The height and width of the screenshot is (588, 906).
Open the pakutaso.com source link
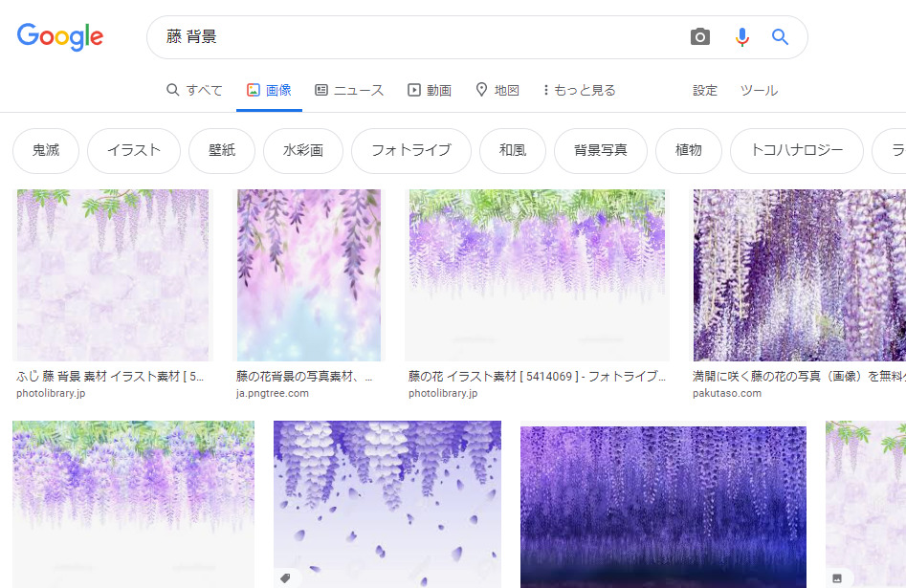pyautogui.click(x=727, y=393)
